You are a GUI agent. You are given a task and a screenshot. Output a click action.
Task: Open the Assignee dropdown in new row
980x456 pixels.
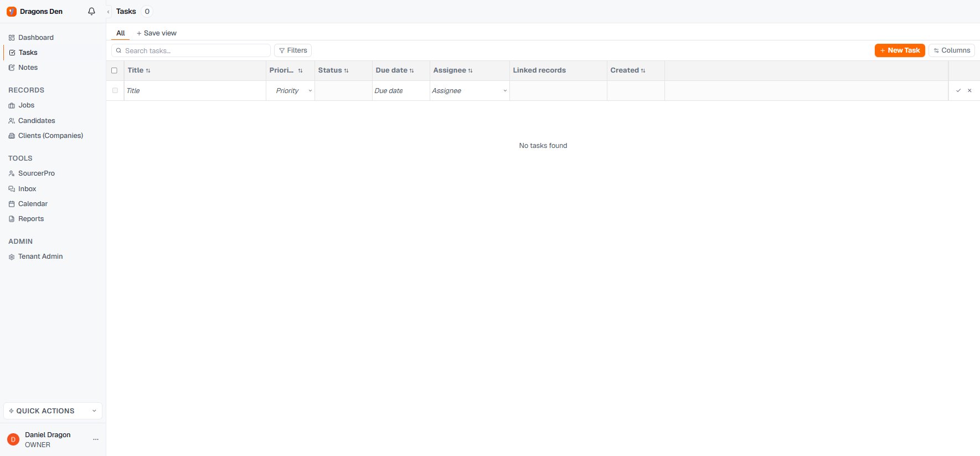470,91
